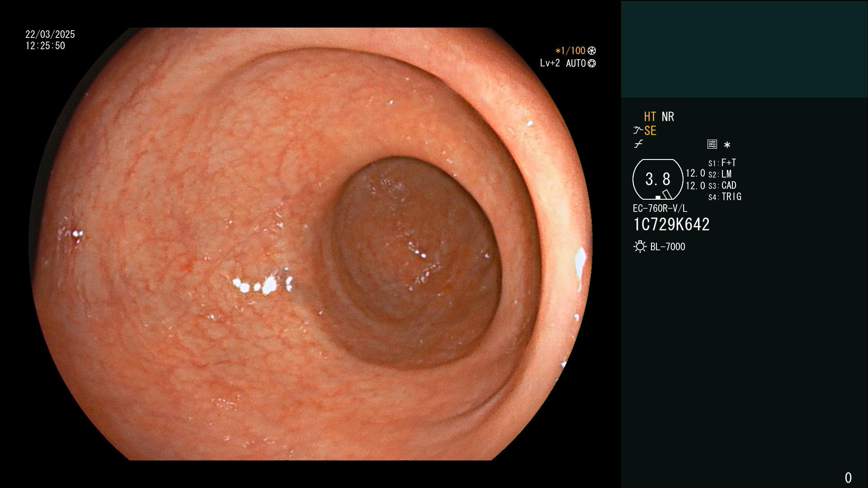The width and height of the screenshot is (868, 488).
Task: Click the S4: TRIG switch assignment
Action: tap(725, 197)
